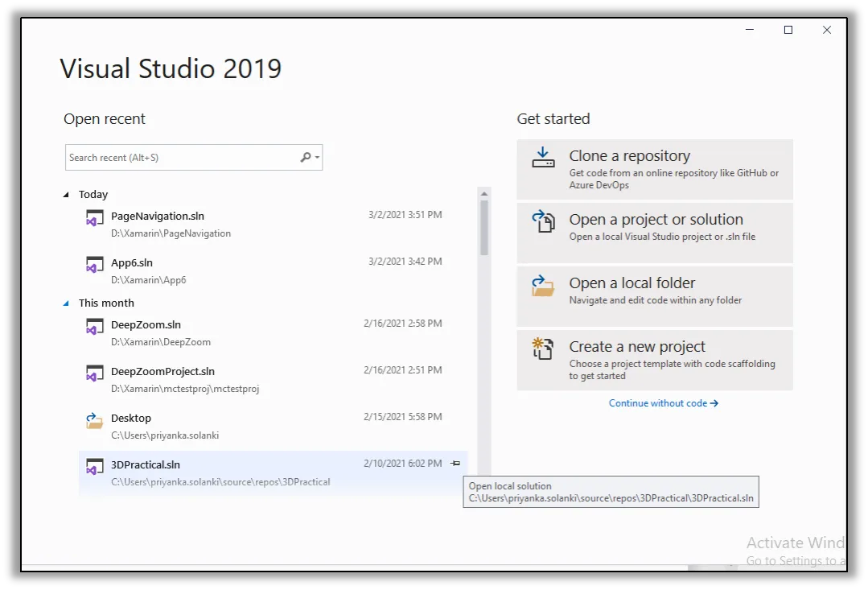The height and width of the screenshot is (590, 868).
Task: Open 3DPractical.sln from recent list
Action: pos(273,472)
